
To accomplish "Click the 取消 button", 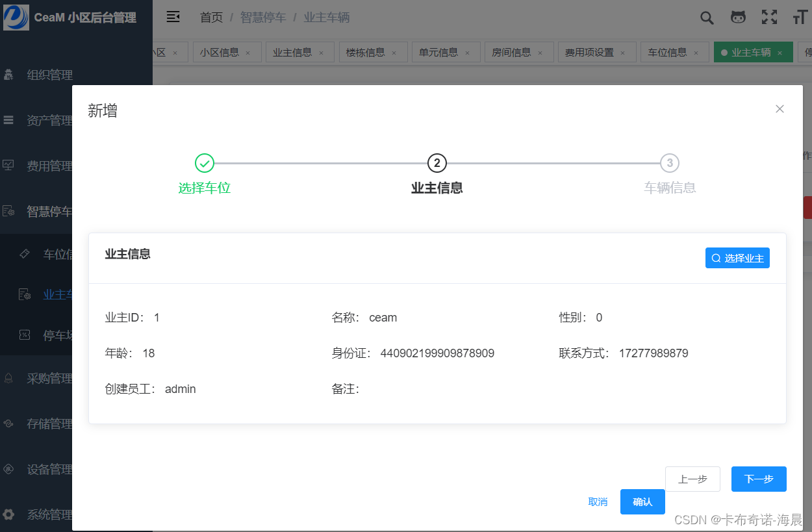I will tap(598, 501).
